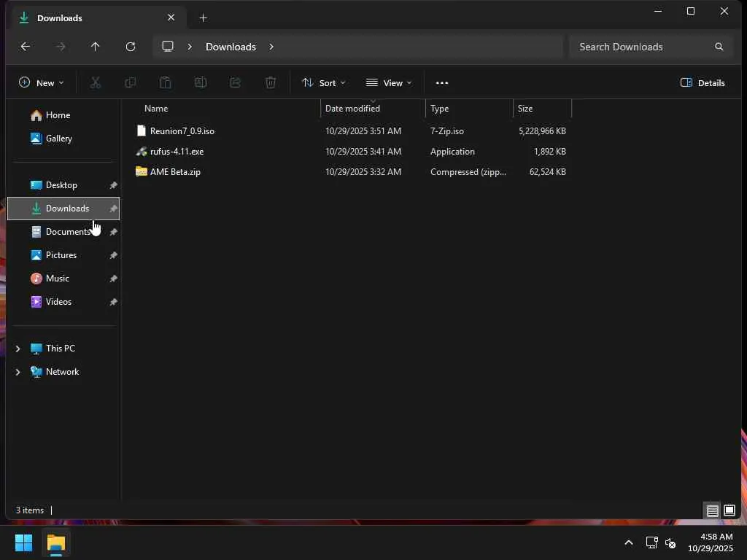747x560 pixels.
Task: Refresh the Downloads folder view
Action: coord(131,47)
